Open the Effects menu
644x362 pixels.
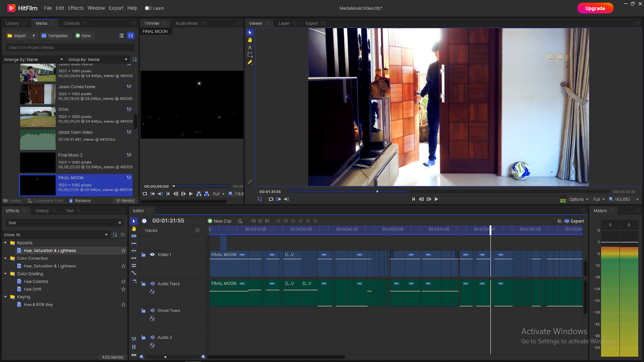[76, 8]
